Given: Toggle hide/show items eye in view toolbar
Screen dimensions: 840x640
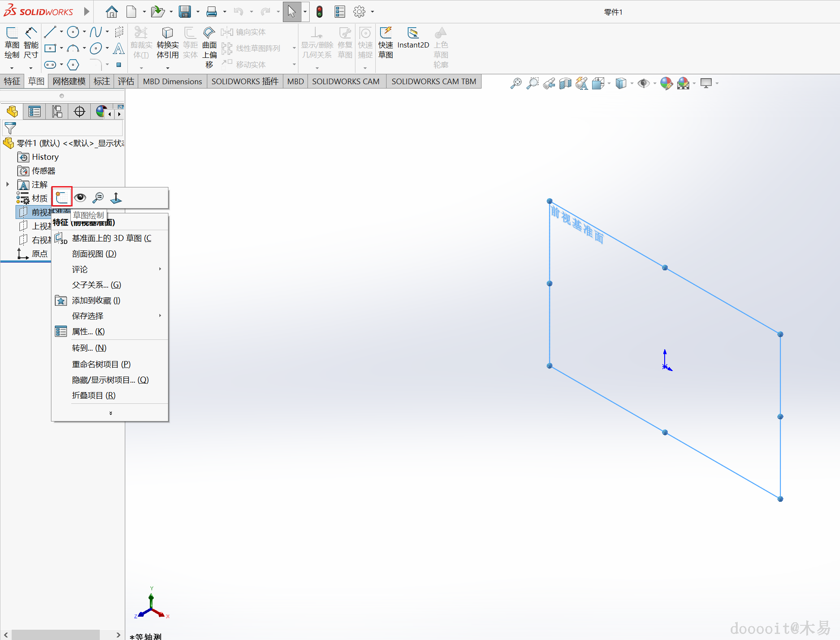Looking at the screenshot, I should pyautogui.click(x=643, y=83).
